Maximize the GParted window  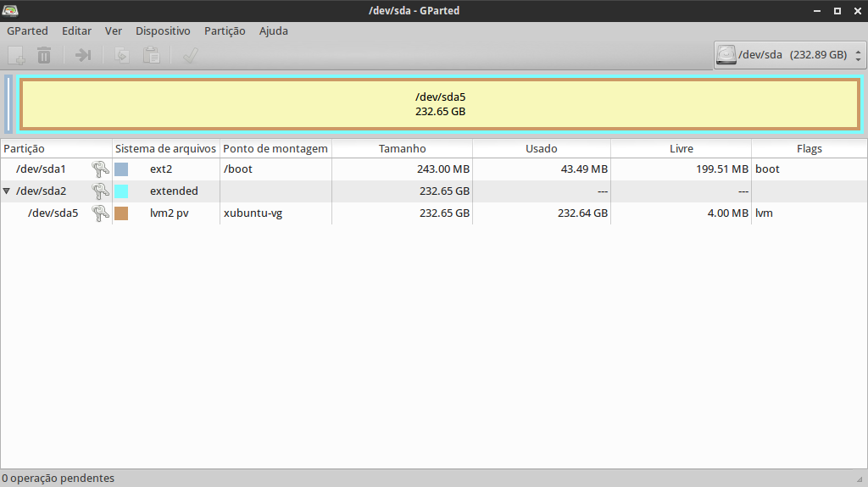pyautogui.click(x=837, y=11)
